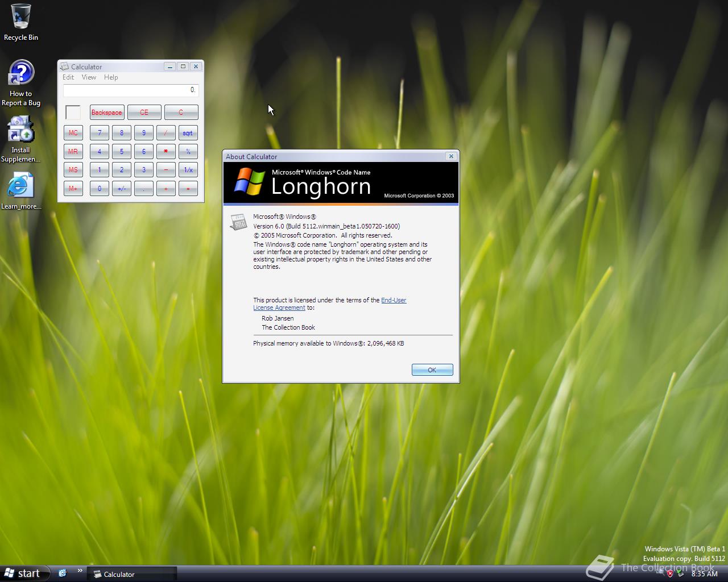Click the Physical memory available text

(x=329, y=343)
